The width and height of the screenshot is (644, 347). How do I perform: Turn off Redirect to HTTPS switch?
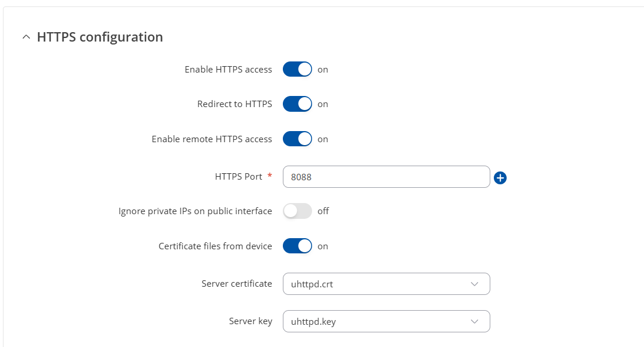pos(297,104)
